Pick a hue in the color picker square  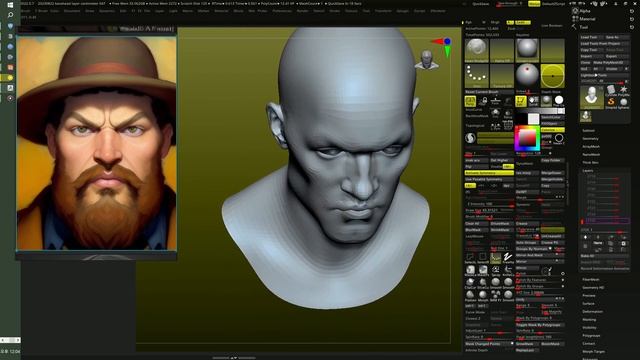pos(527,138)
